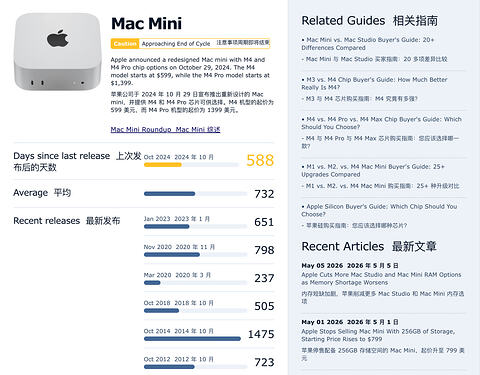The image size is (480, 375).
Task: Click the Average 732 days bar
Action: [x=195, y=194]
